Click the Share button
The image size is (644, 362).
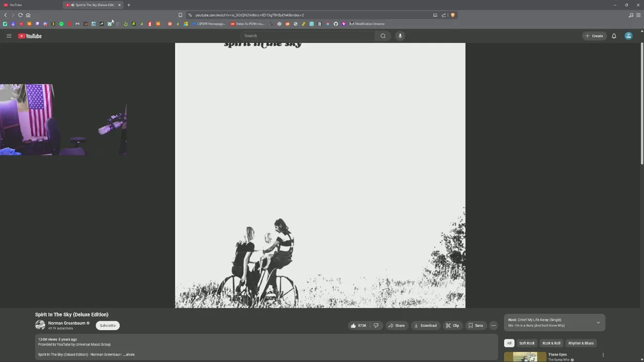point(396,325)
